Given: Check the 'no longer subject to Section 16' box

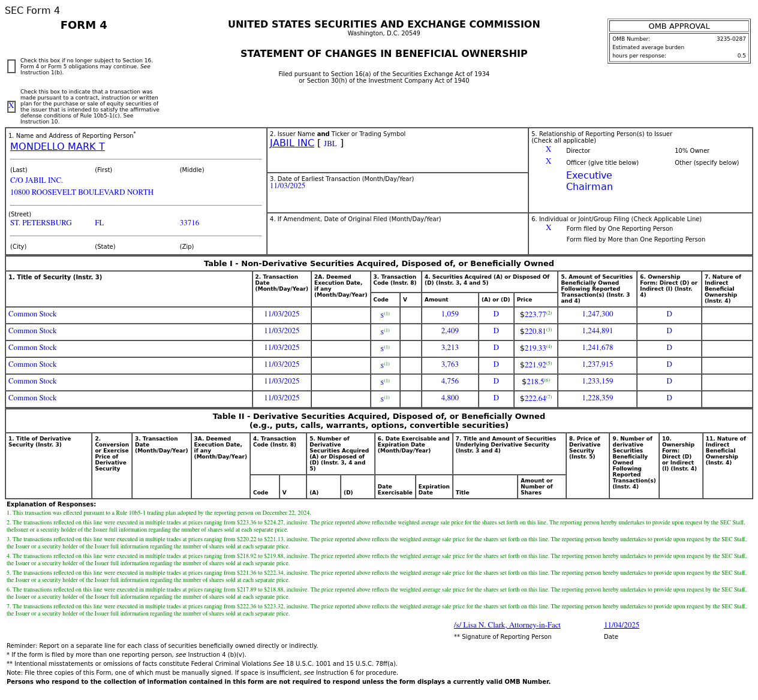Looking at the screenshot, I should pos(11,67).
